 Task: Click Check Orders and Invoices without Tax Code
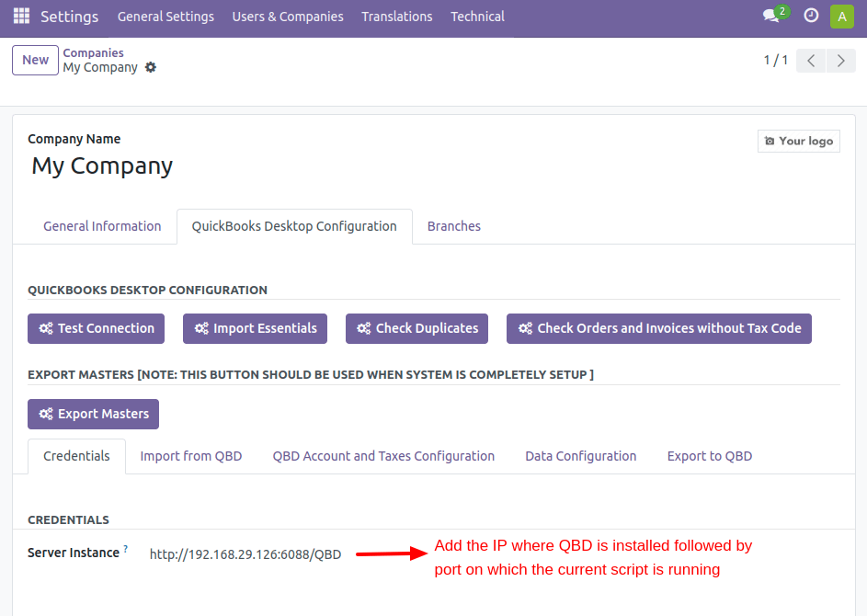click(x=659, y=328)
